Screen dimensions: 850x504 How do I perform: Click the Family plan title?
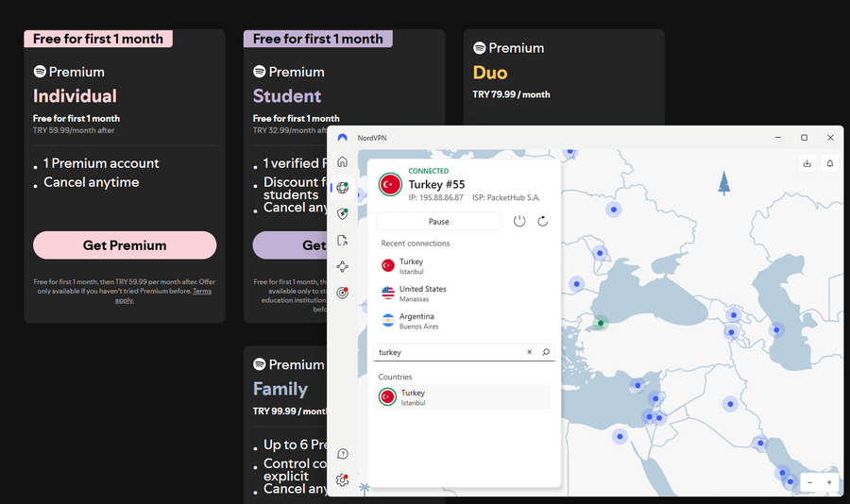280,389
